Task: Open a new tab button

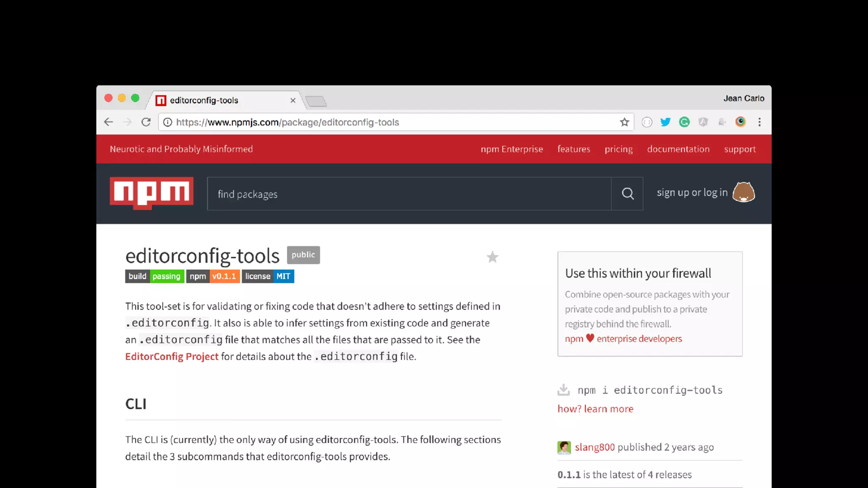Action: 316,101
